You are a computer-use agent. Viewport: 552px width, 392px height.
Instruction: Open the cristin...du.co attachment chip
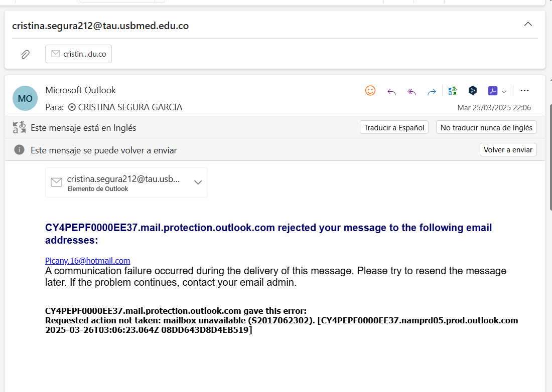[78, 54]
